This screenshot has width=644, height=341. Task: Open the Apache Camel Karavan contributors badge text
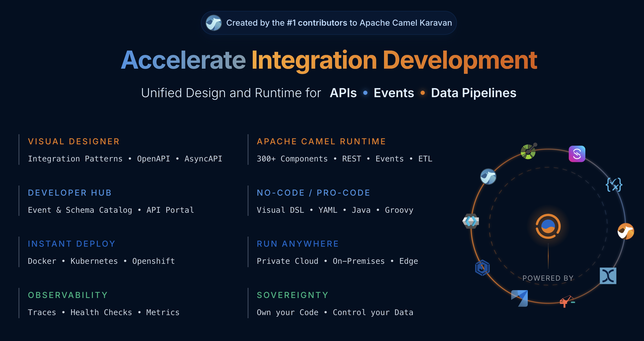click(x=339, y=23)
